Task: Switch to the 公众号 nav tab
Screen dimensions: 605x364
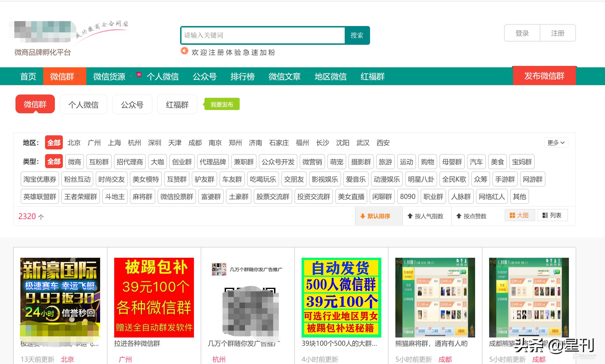Action: tap(205, 77)
